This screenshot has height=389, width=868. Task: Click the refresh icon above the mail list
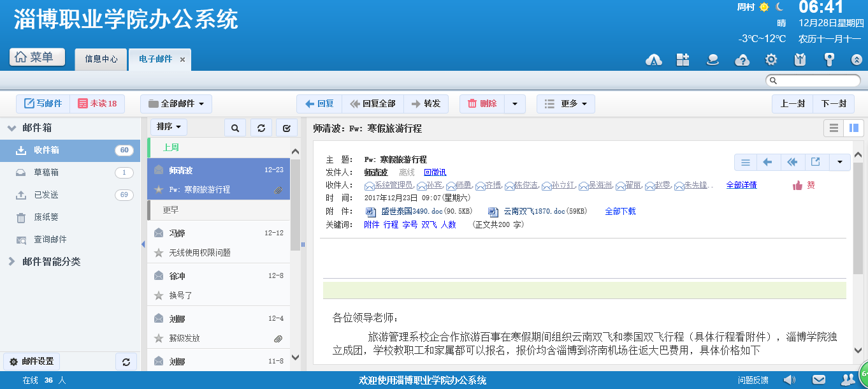pyautogui.click(x=261, y=128)
